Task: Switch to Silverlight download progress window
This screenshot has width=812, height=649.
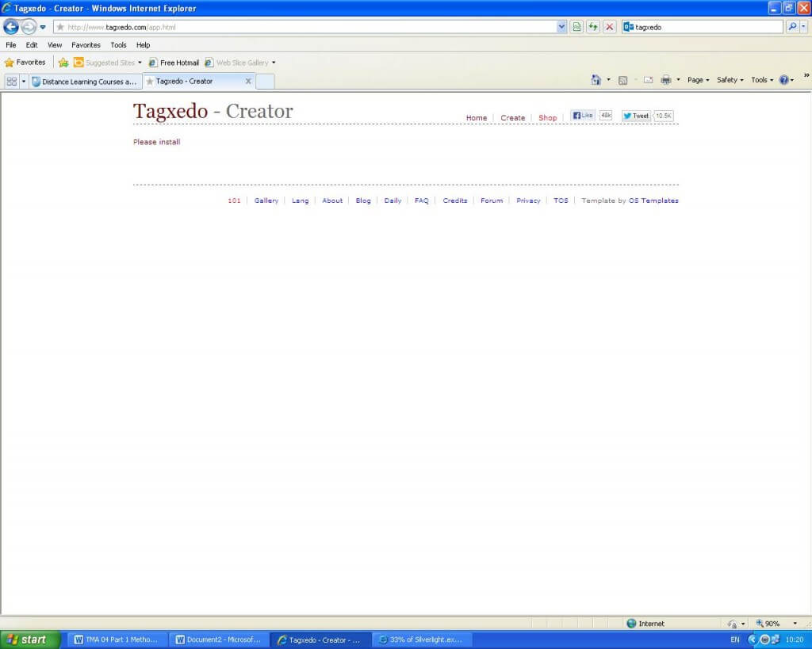Action: point(421,639)
